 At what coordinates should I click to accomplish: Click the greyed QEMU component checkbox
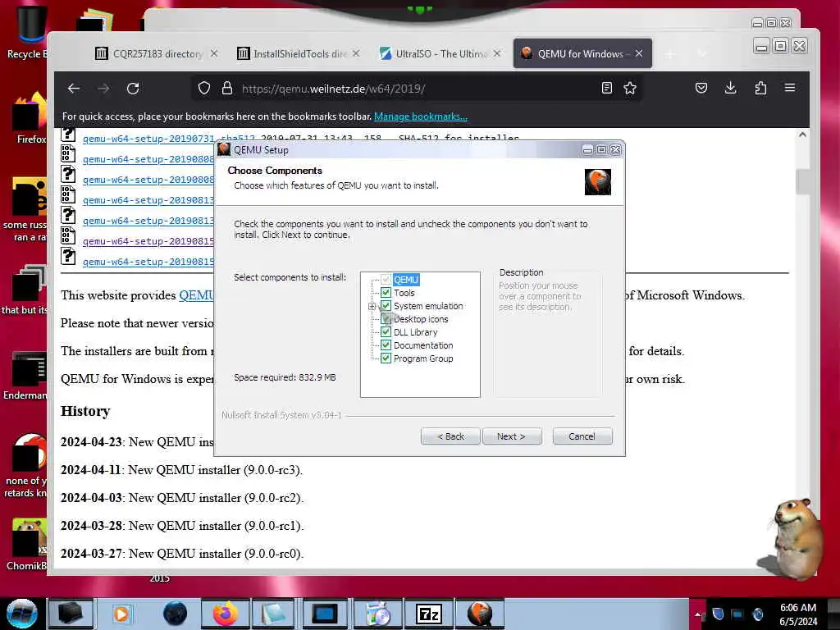click(386, 280)
